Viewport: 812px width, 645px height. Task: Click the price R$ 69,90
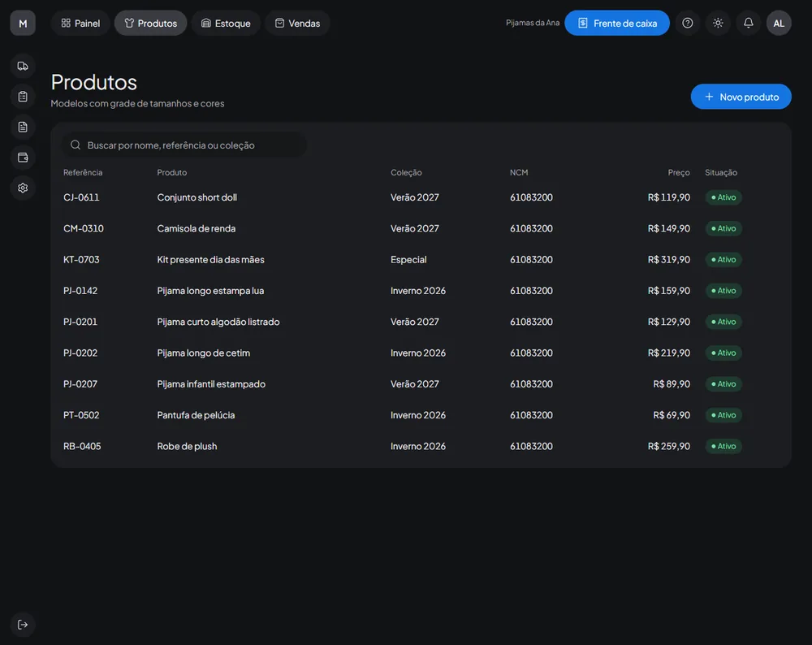point(672,415)
